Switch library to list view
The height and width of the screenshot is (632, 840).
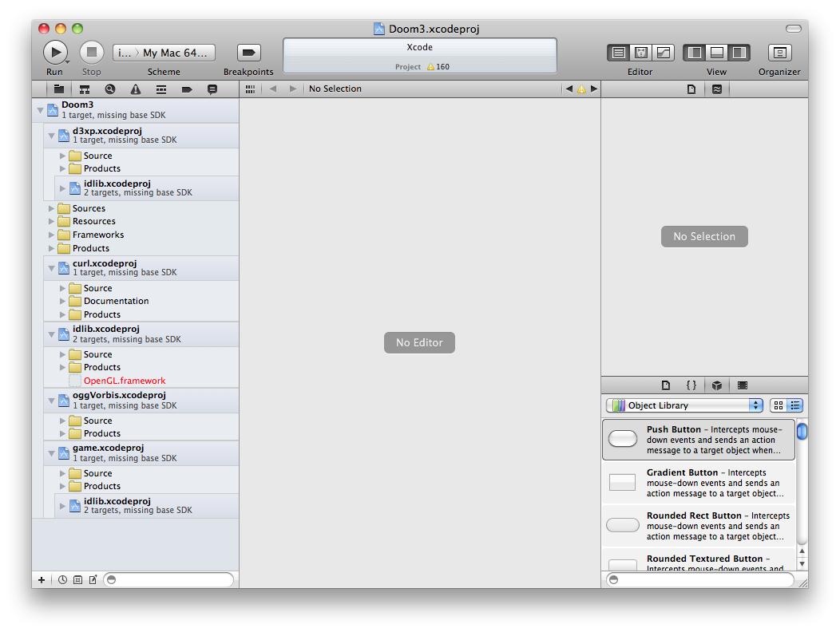point(795,405)
